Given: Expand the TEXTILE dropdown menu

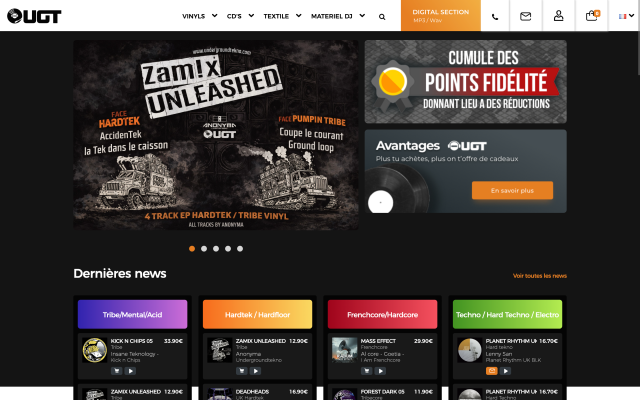Looking at the screenshot, I should coord(282,16).
